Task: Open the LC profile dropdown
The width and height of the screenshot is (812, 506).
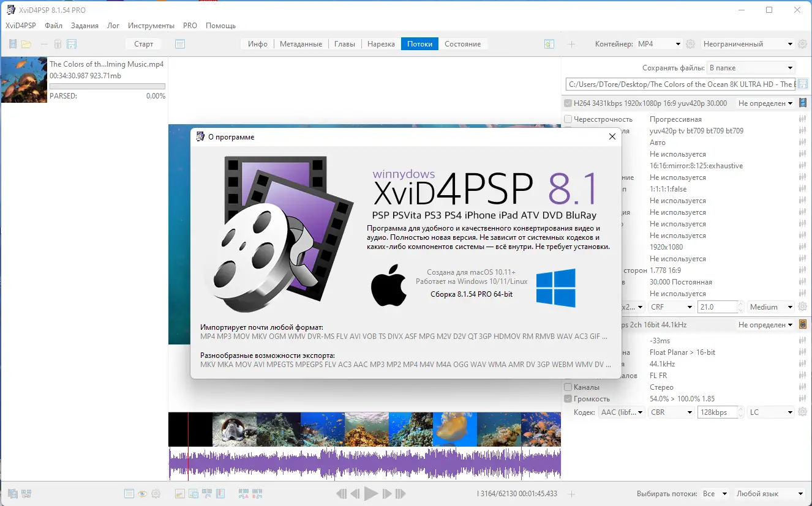Action: click(x=771, y=412)
